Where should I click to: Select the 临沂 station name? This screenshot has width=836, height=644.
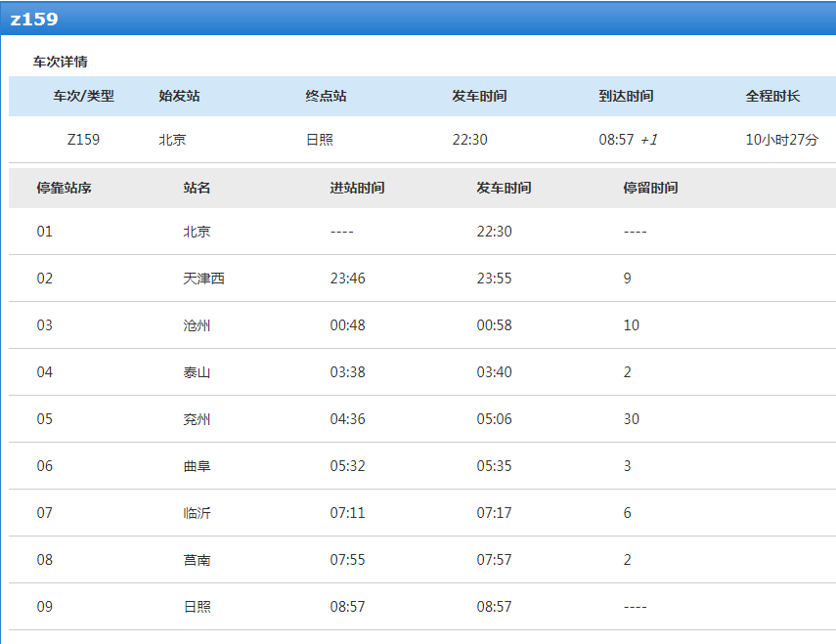pyautogui.click(x=197, y=513)
